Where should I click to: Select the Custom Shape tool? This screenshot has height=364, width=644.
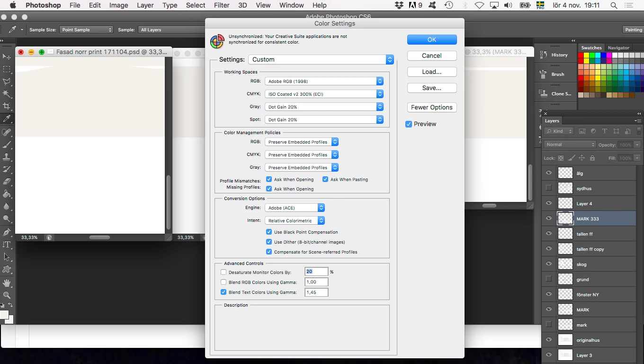pos(7,269)
